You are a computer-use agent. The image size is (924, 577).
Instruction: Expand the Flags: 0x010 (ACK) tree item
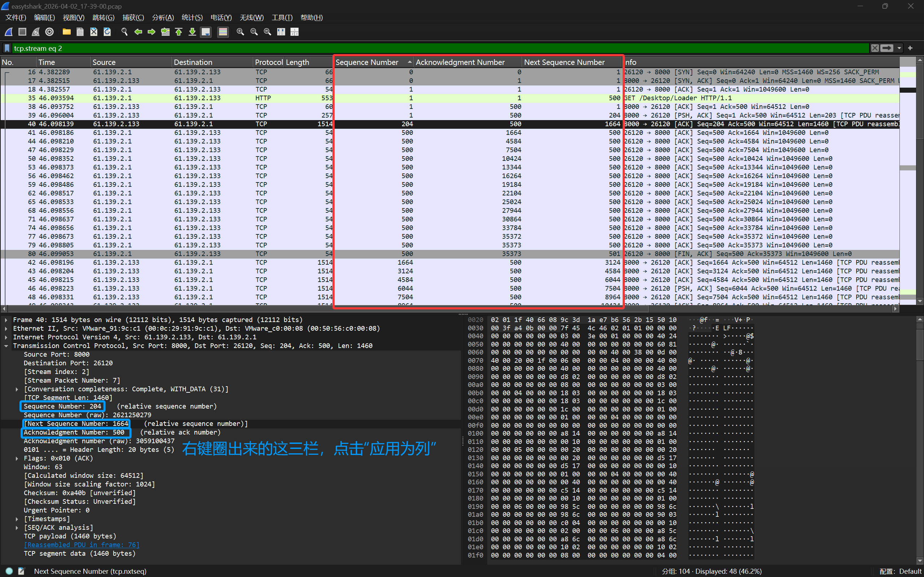coord(17,458)
